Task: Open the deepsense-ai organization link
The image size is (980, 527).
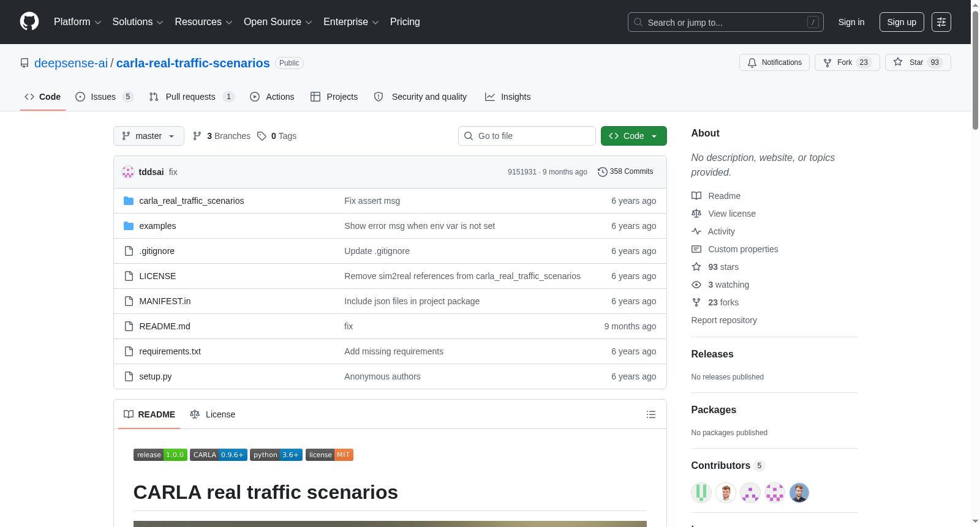Action: click(71, 63)
